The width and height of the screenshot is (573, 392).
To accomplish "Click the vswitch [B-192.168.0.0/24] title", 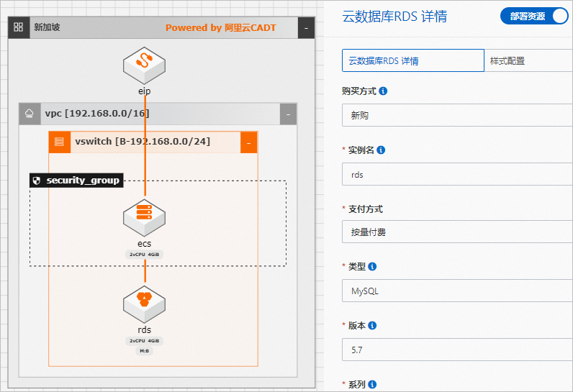I will coord(143,142).
